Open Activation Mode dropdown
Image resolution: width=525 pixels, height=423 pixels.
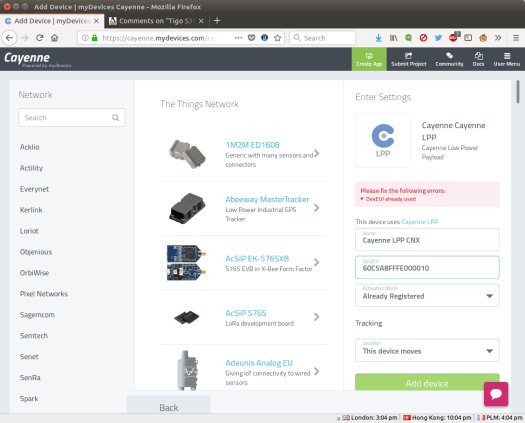[427, 295]
